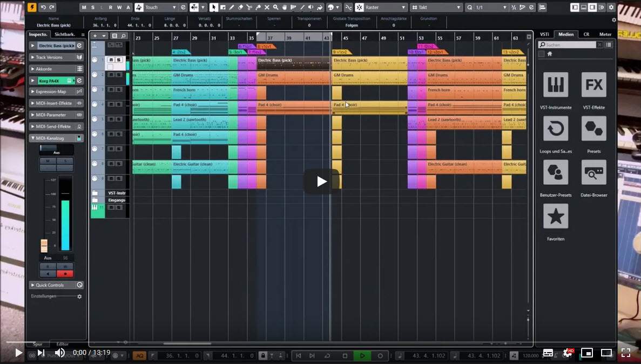
Task: Click the Datei-Browser icon
Action: 593,173
